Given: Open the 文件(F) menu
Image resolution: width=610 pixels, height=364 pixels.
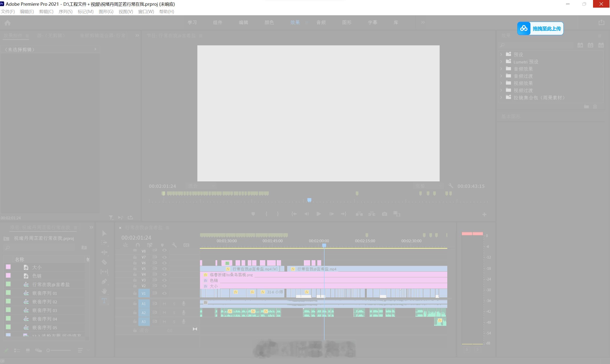Looking at the screenshot, I should click(x=8, y=11).
